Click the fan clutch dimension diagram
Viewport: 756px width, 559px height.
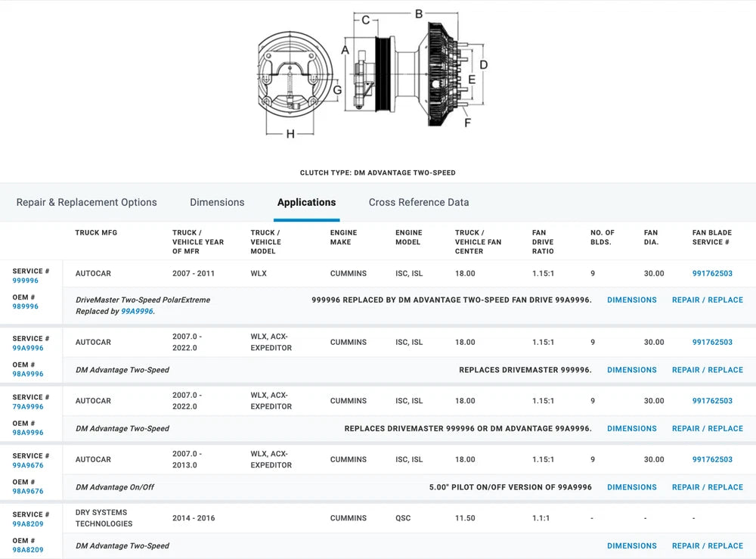pos(373,74)
